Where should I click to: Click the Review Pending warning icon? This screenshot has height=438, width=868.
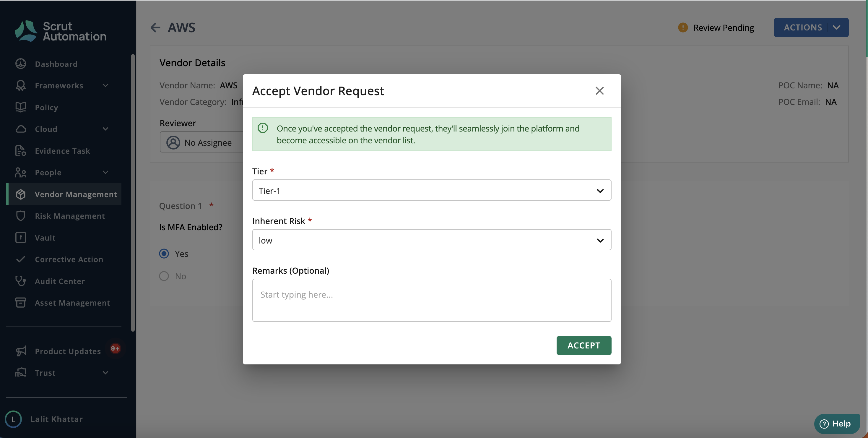pos(683,27)
